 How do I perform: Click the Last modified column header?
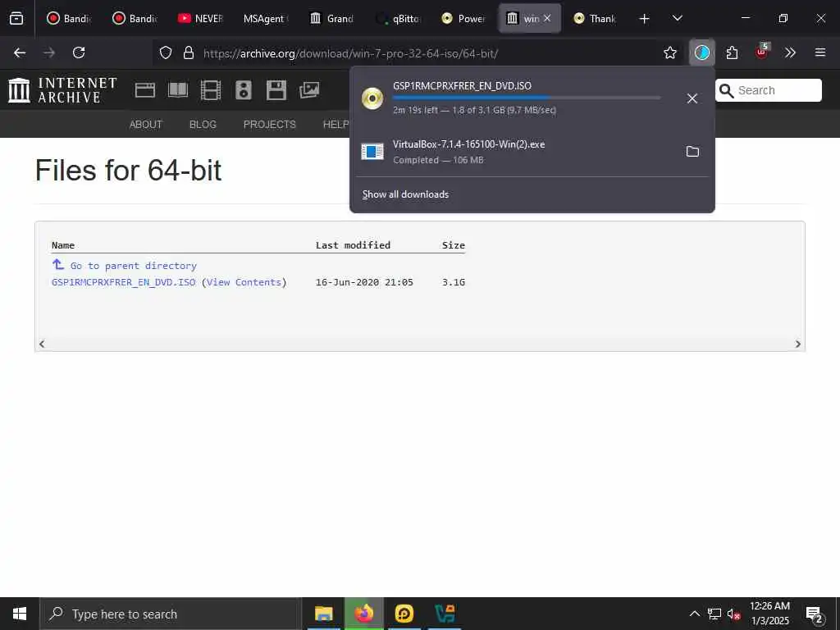pos(353,245)
